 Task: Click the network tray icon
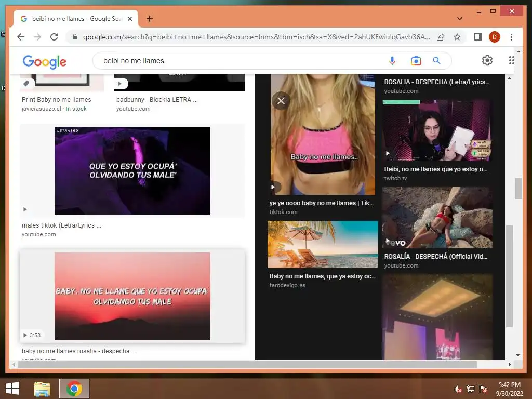point(471,389)
